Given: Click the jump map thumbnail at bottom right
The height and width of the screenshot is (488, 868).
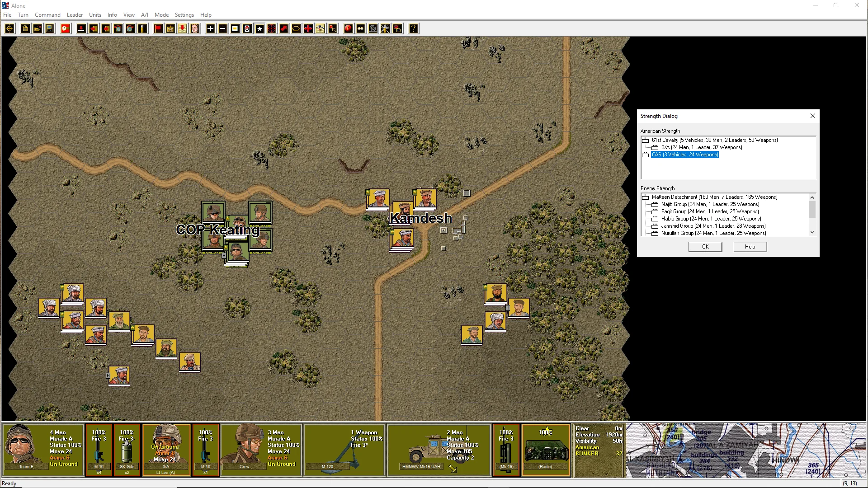Looking at the screenshot, I should coord(746,450).
